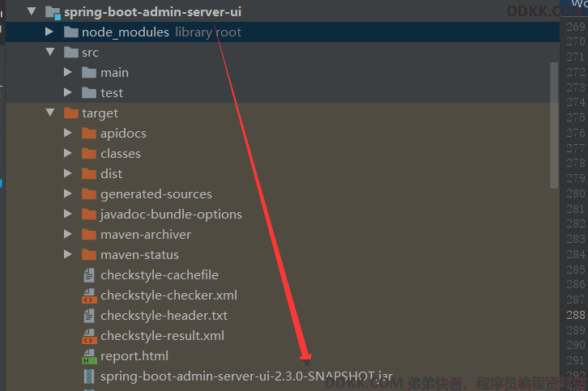Expand the dist folder

(68, 173)
